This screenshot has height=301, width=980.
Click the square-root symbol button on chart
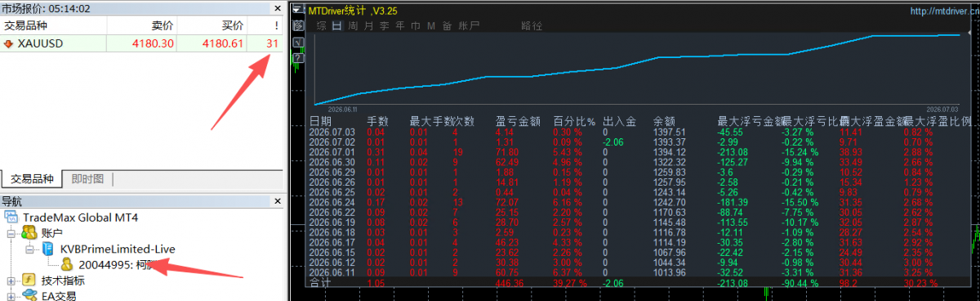298,43
